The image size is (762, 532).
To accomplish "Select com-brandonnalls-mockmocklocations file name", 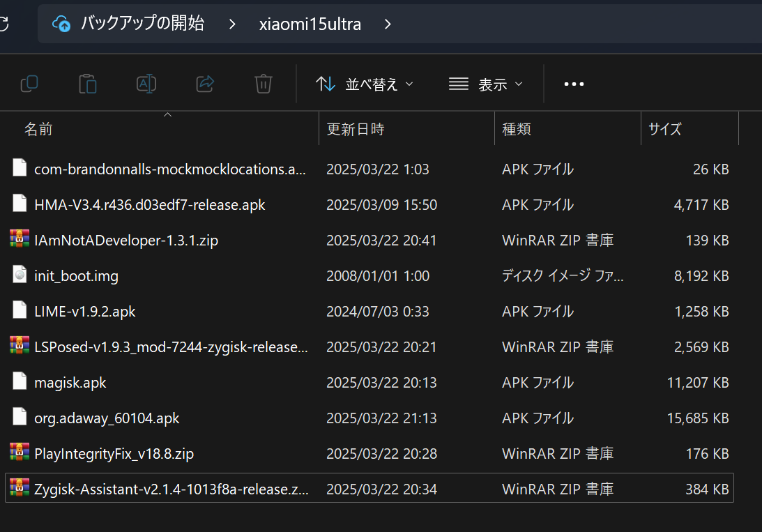I will point(170,169).
